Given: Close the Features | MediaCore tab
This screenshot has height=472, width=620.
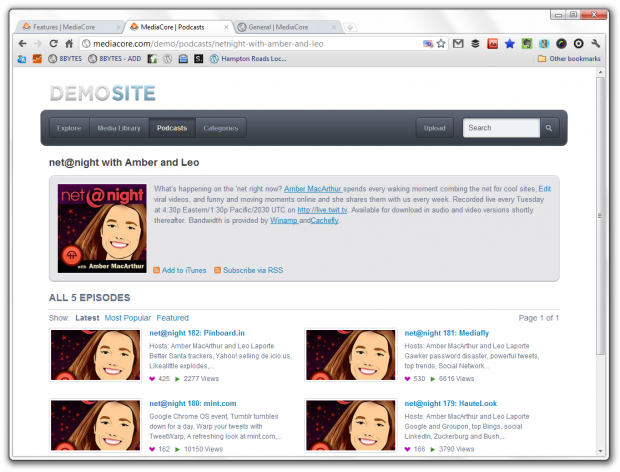Looking at the screenshot, I should click(x=118, y=27).
